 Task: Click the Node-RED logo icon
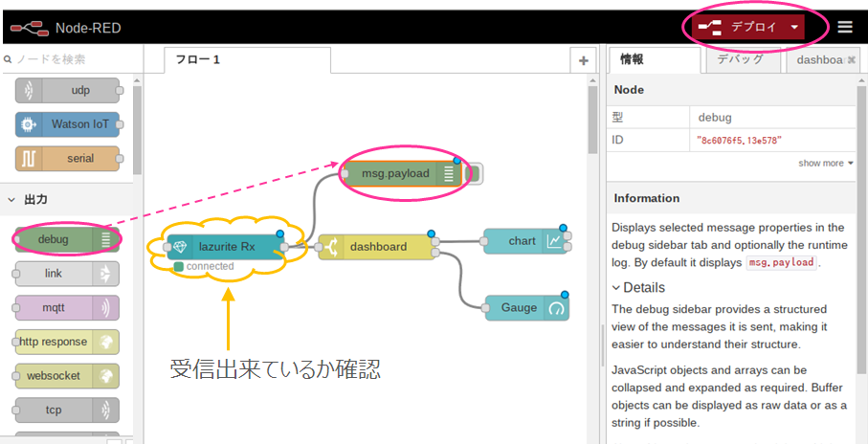pos(31,27)
